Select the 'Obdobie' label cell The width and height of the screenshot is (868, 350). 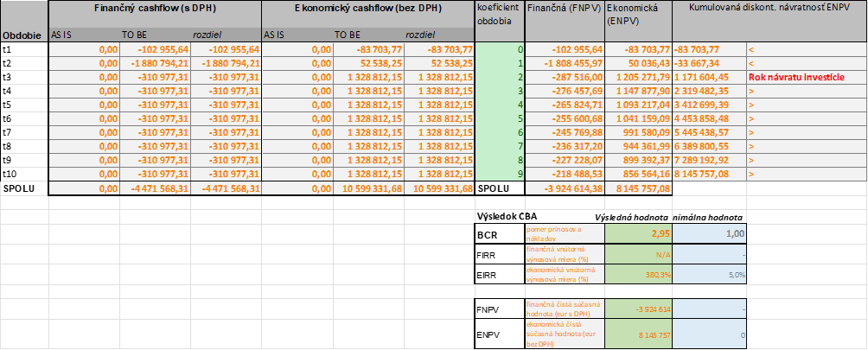click(x=24, y=36)
